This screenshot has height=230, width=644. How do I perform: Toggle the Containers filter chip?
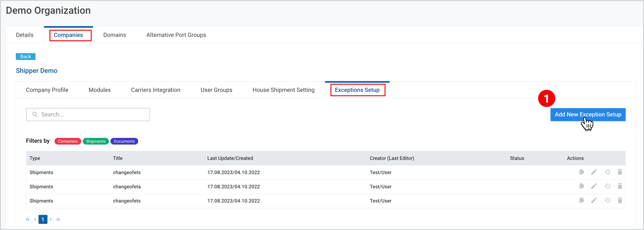68,141
